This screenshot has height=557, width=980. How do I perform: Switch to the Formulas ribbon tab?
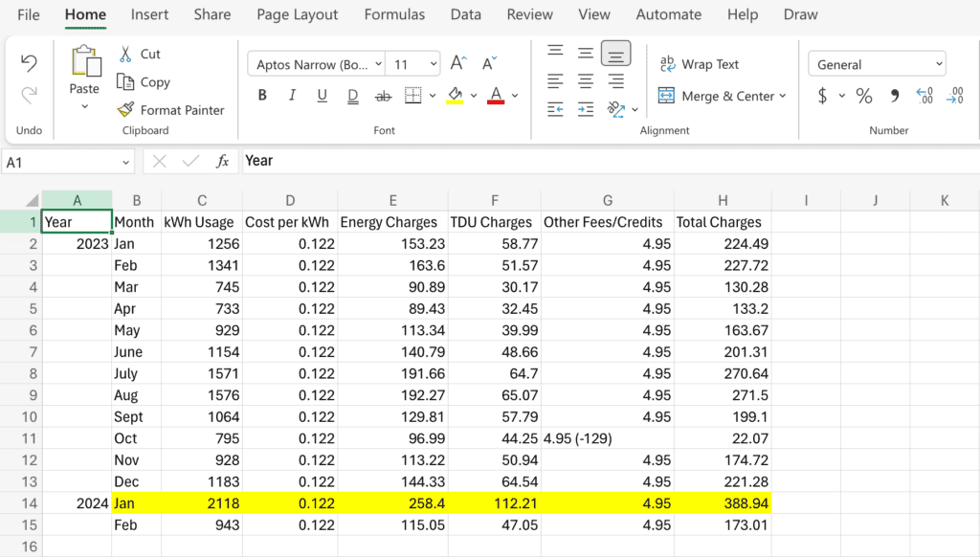pyautogui.click(x=394, y=14)
